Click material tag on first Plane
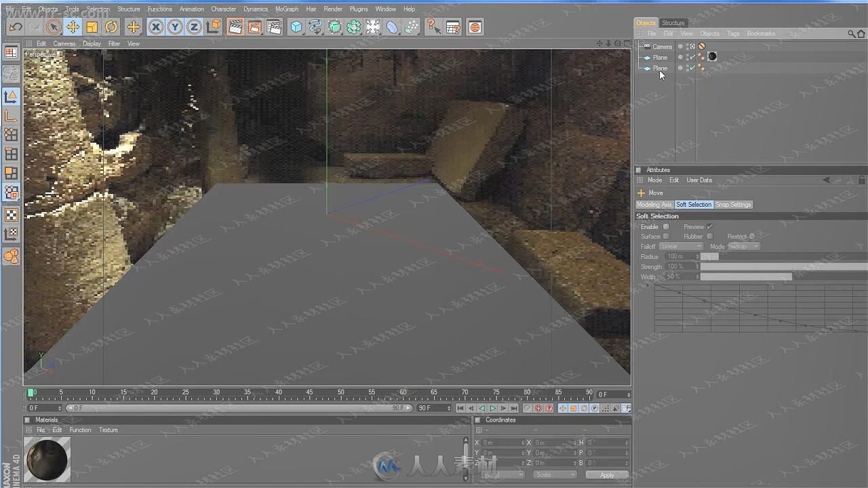 [x=712, y=57]
